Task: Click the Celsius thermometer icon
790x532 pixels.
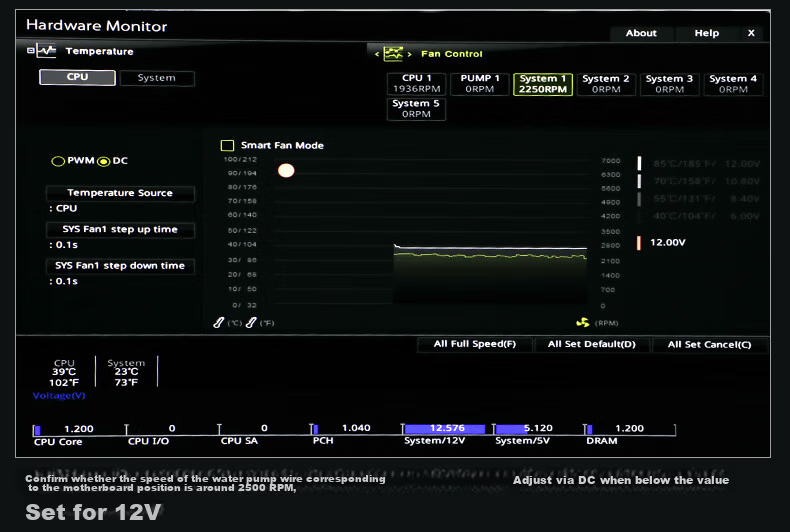Action: [219, 322]
